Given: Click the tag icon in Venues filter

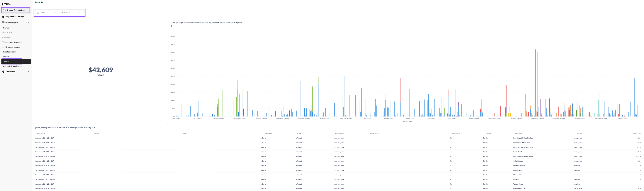Looking at the screenshot, I should click(x=62, y=13).
